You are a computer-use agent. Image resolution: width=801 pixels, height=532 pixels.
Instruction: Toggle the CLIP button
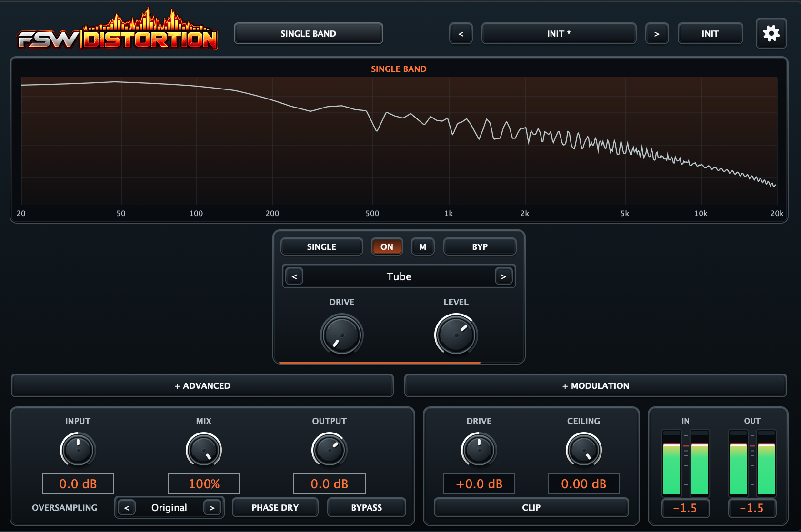[x=531, y=507]
